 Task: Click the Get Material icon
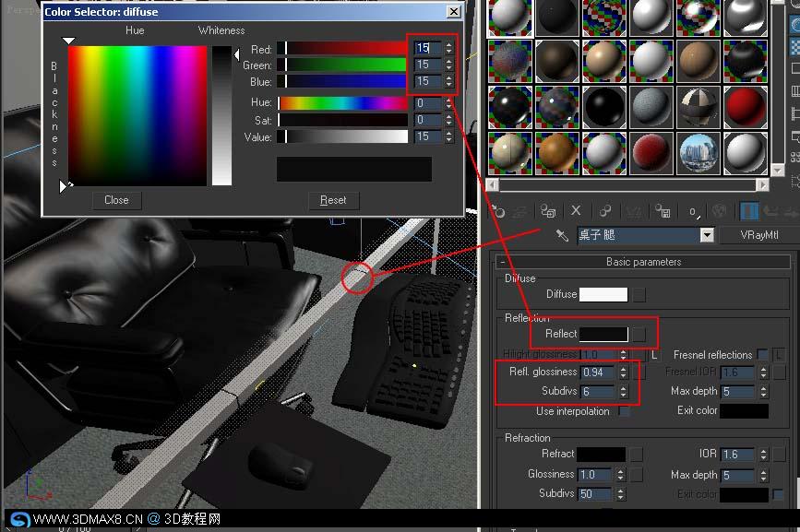click(498, 211)
